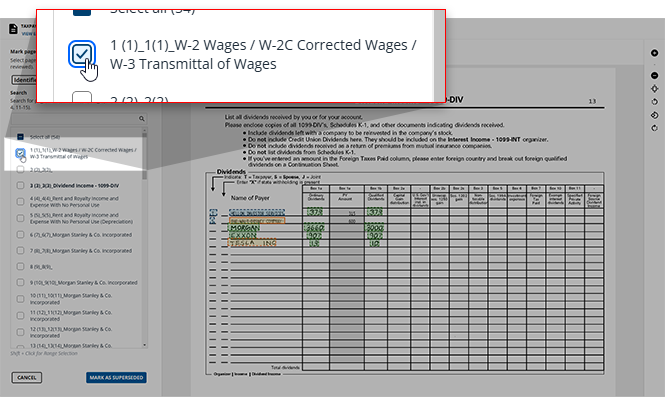Click the page list scroll-down arrow
Image resolution: width=665 pixels, height=397 pixels.
pos(145,345)
